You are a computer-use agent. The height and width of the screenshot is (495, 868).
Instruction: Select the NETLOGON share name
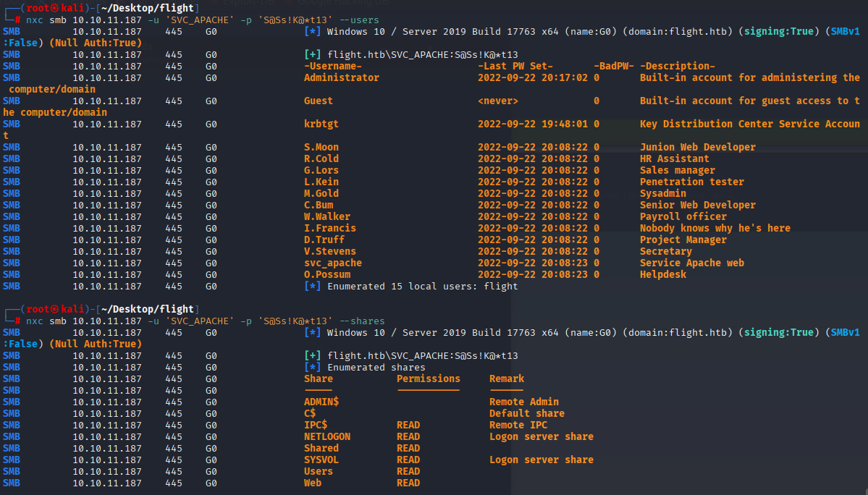pos(327,438)
